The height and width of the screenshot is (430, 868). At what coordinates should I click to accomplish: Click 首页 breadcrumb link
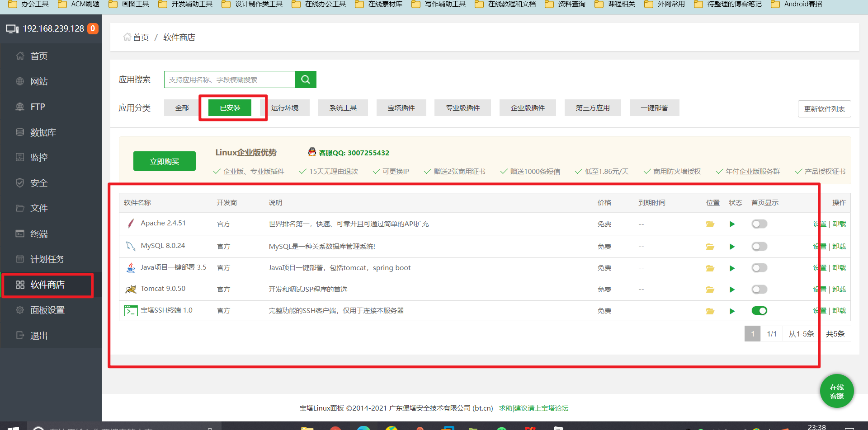pos(141,37)
